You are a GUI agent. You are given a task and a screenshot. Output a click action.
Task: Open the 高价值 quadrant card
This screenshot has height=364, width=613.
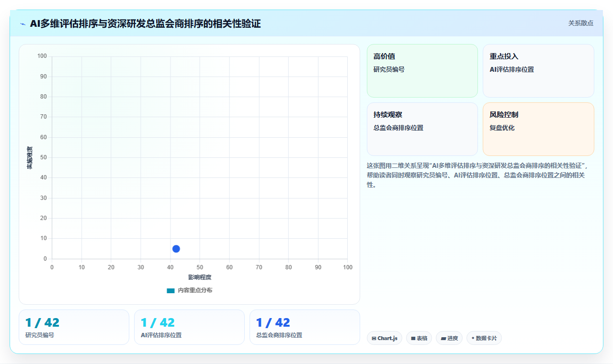422,71
